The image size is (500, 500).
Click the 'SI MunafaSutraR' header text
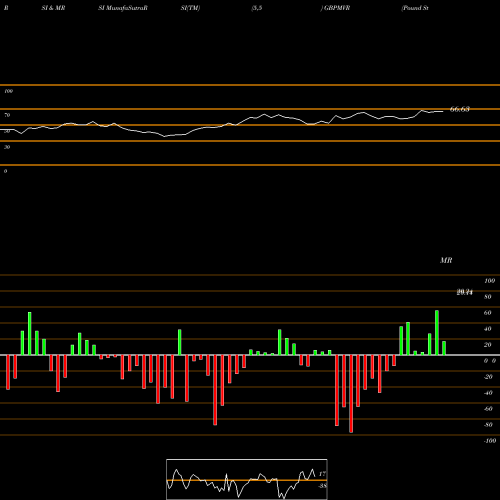[123, 8]
